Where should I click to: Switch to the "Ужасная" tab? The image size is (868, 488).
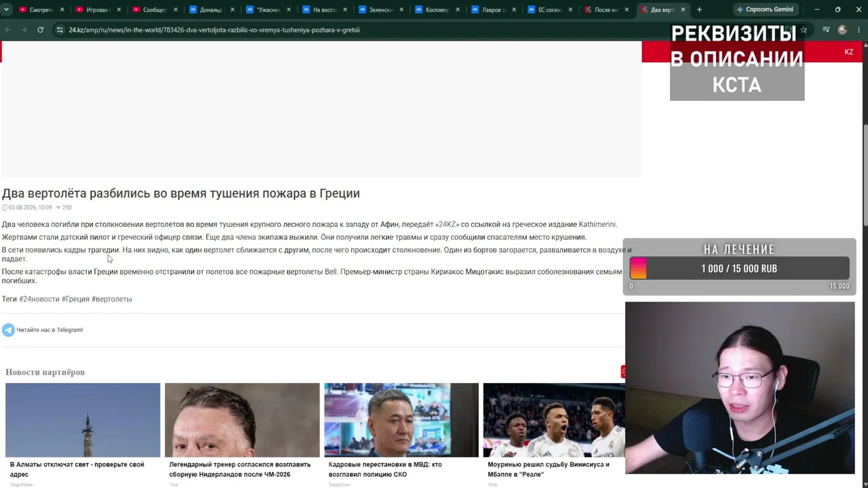point(267,9)
